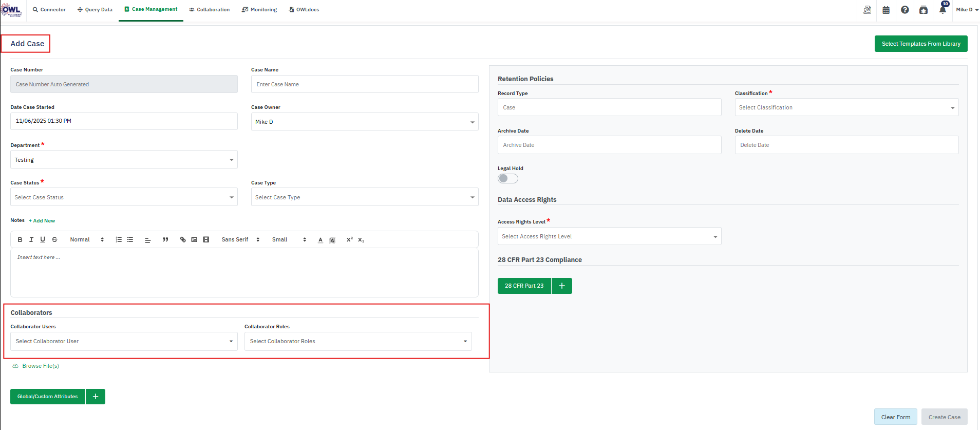The image size is (980, 430).
Task: Open the notifications bell icon
Action: click(943, 10)
